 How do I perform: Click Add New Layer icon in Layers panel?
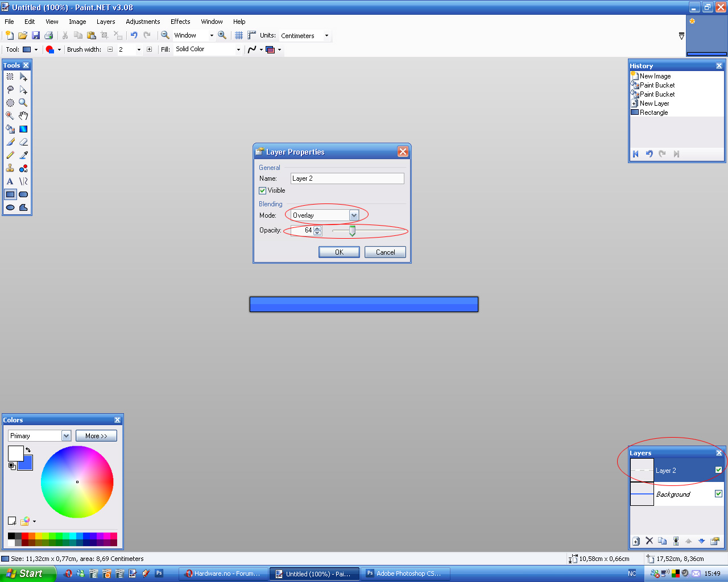(636, 541)
